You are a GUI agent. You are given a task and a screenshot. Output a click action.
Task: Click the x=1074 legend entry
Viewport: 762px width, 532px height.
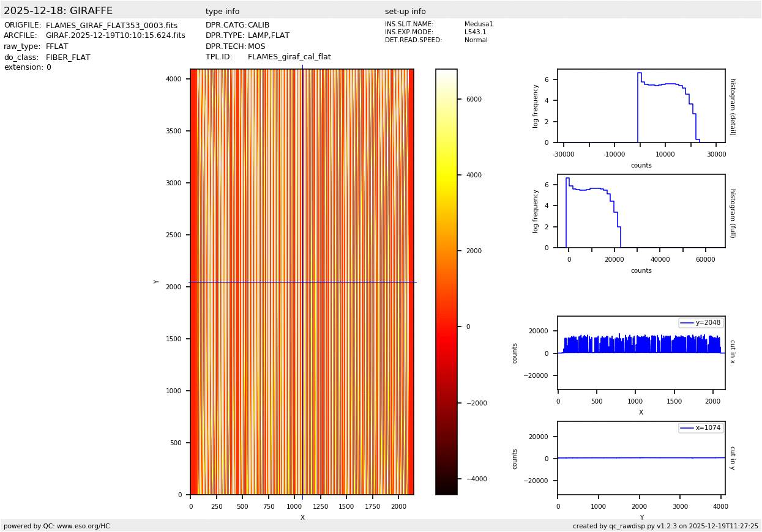(700, 428)
